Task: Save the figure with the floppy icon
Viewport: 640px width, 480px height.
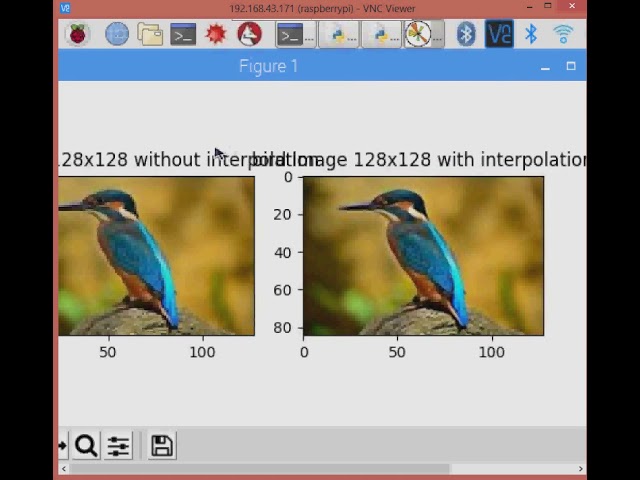Action: tap(162, 445)
